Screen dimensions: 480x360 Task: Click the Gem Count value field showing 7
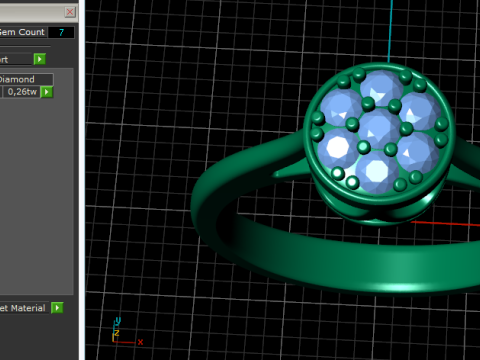click(x=61, y=32)
